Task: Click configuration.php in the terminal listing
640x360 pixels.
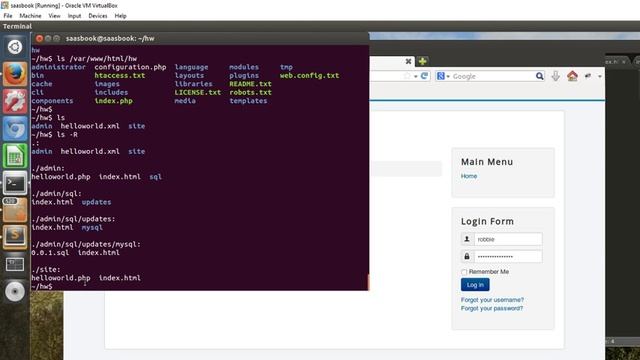Action: [130, 67]
